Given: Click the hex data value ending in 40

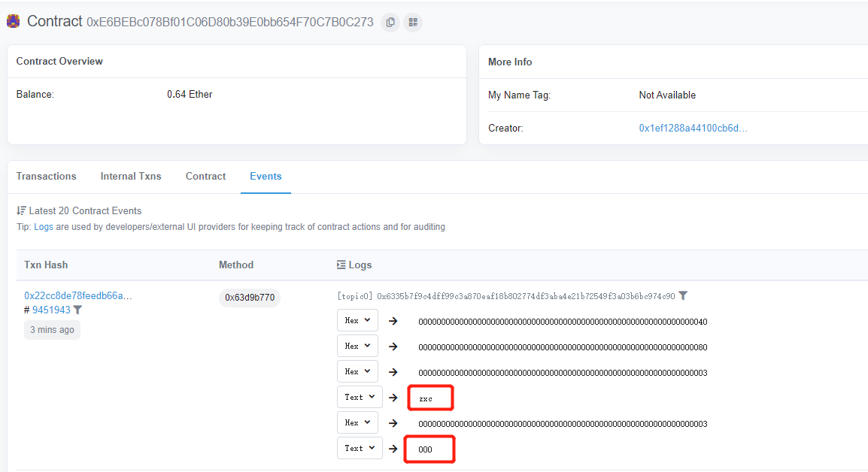Looking at the screenshot, I should [x=563, y=322].
